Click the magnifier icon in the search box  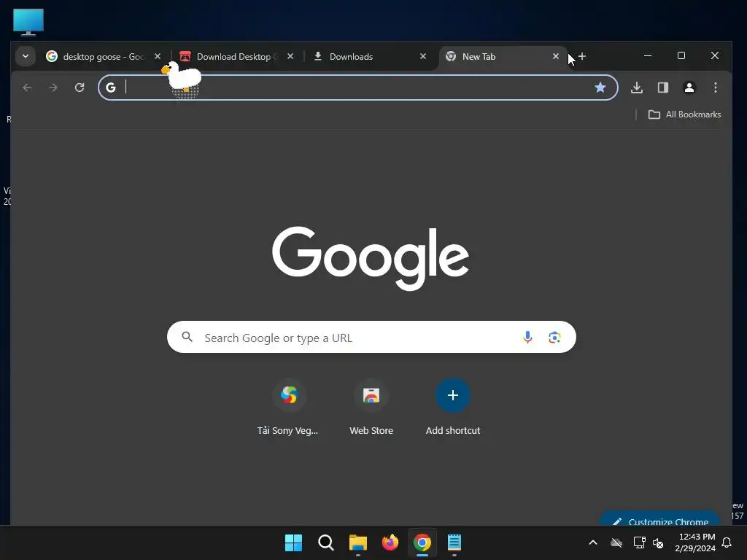(187, 337)
